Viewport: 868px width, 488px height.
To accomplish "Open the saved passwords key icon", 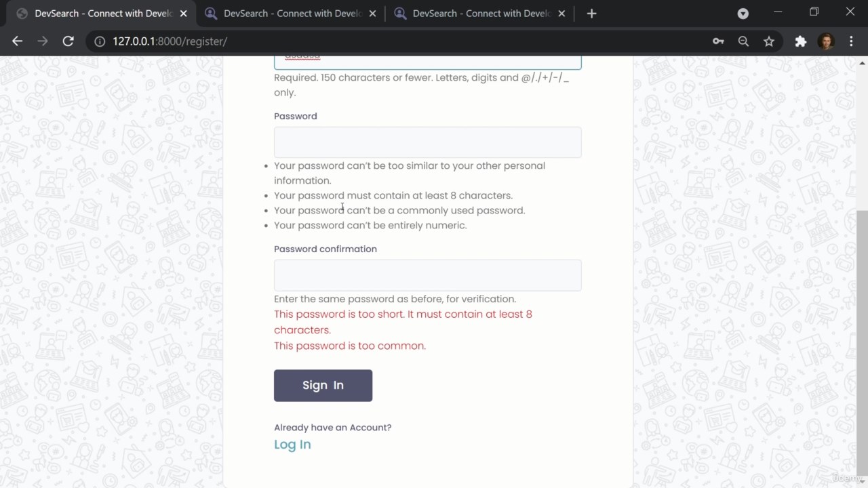I will click(x=718, y=41).
